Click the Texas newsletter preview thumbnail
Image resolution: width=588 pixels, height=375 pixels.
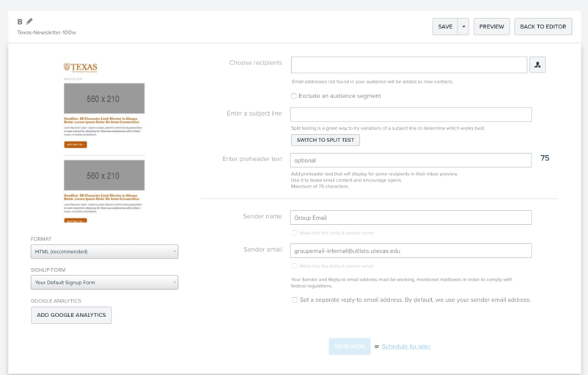(x=104, y=142)
